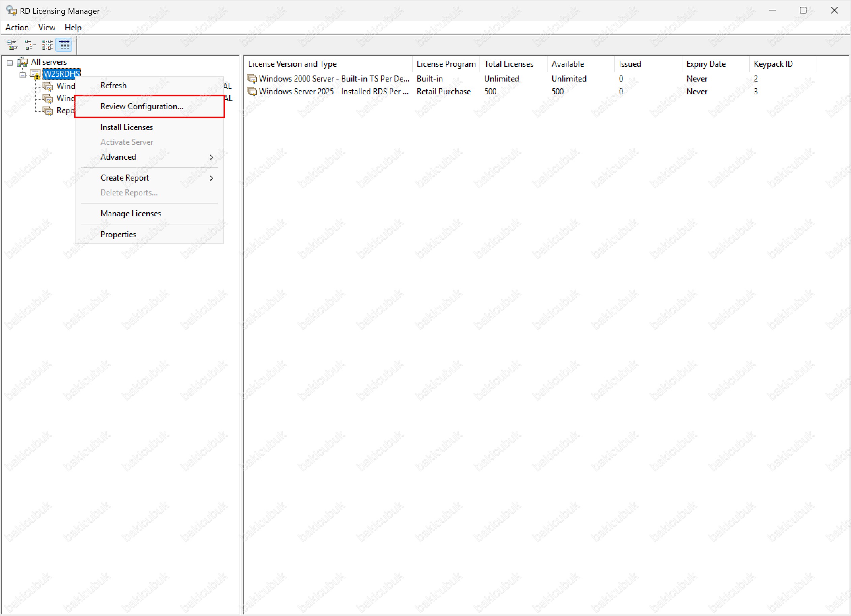The height and width of the screenshot is (616, 851).
Task: Choose Review Configuration from context menu
Action: coord(142,106)
